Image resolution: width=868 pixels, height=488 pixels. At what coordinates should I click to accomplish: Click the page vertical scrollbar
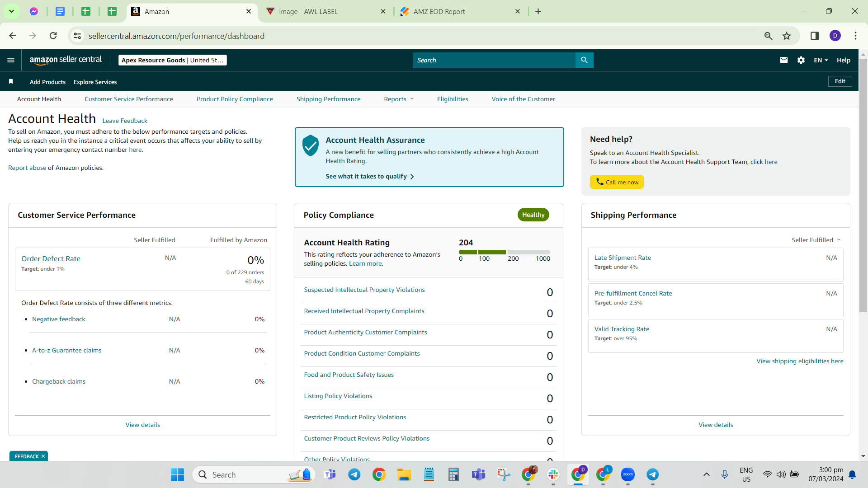tap(863, 185)
